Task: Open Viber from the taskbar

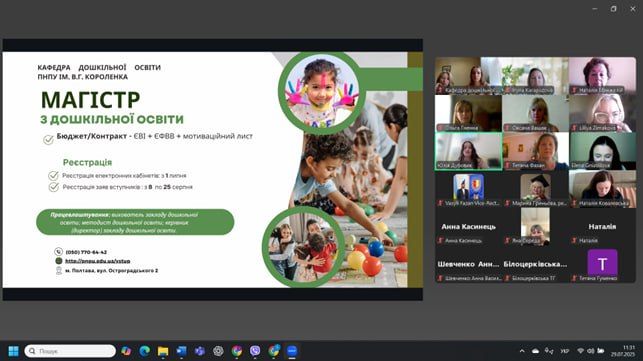Action: [x=255, y=351]
